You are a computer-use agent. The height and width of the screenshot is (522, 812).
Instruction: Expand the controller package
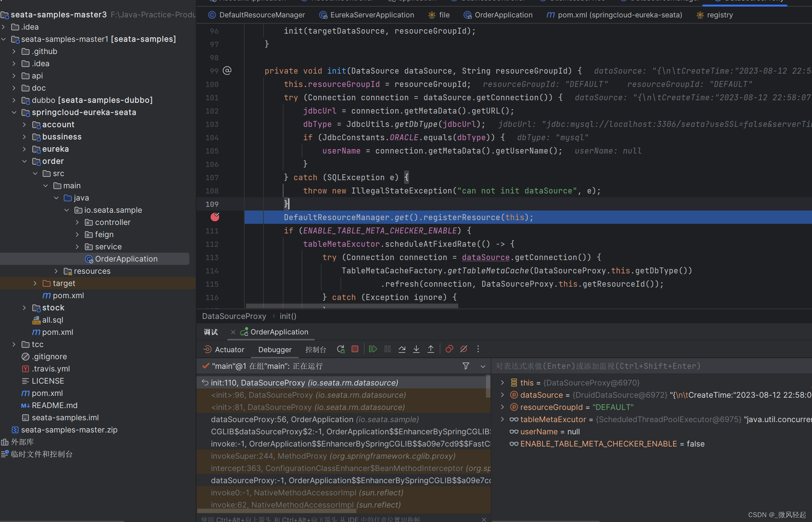[77, 222]
